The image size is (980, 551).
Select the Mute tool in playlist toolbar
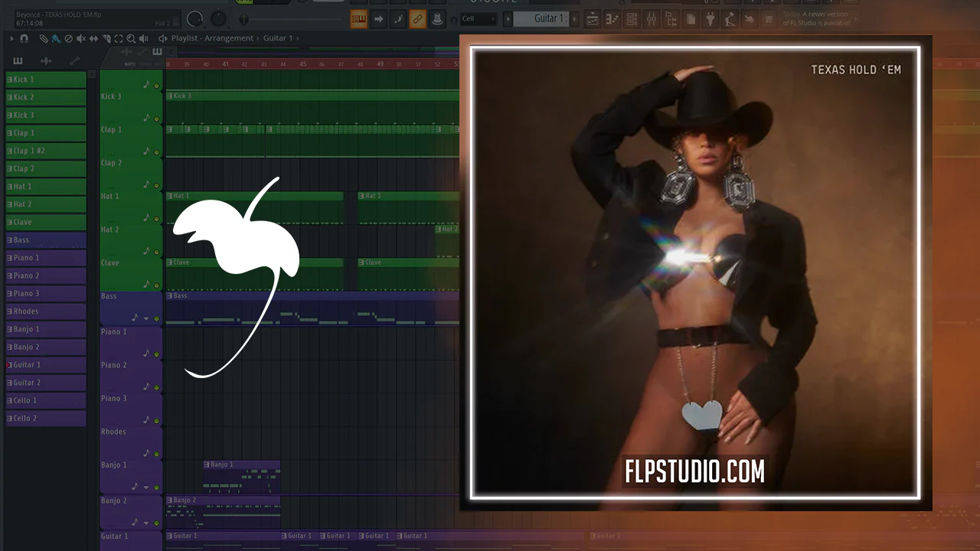click(x=81, y=38)
